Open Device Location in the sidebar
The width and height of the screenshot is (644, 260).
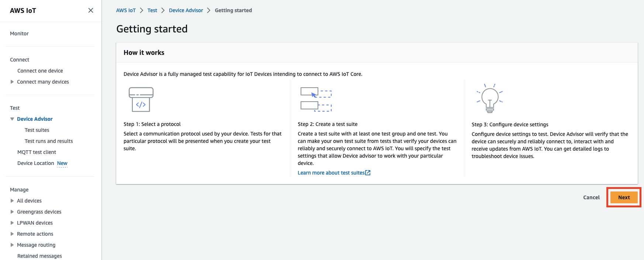pos(36,163)
